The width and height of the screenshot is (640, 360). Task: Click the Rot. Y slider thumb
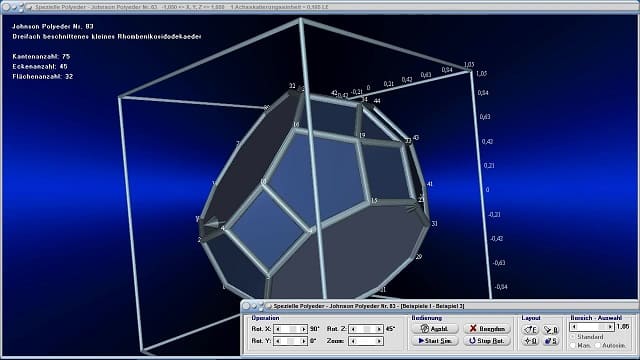tap(290, 341)
